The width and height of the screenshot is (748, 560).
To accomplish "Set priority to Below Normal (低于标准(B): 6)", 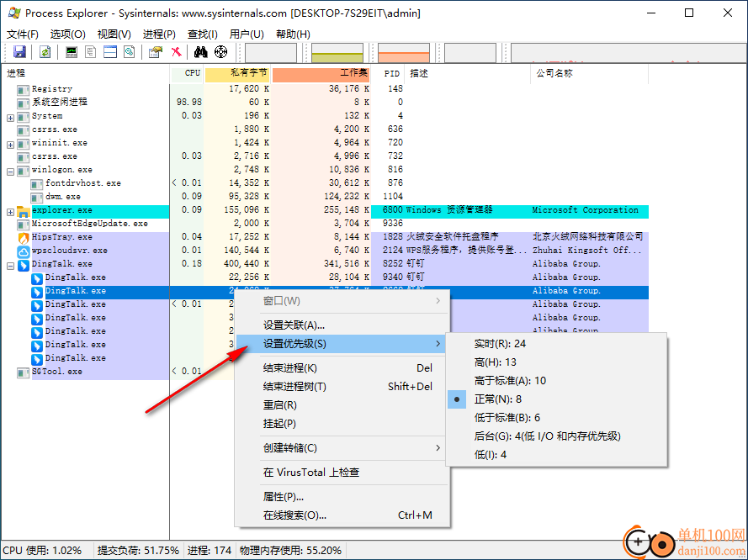I will tap(556, 418).
